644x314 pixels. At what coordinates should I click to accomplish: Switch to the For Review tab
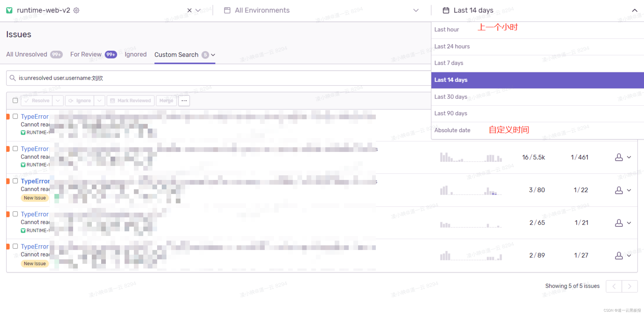pyautogui.click(x=86, y=54)
